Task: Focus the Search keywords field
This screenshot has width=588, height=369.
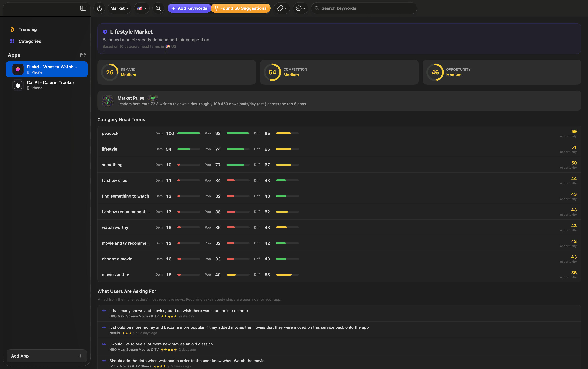Action: [364, 8]
